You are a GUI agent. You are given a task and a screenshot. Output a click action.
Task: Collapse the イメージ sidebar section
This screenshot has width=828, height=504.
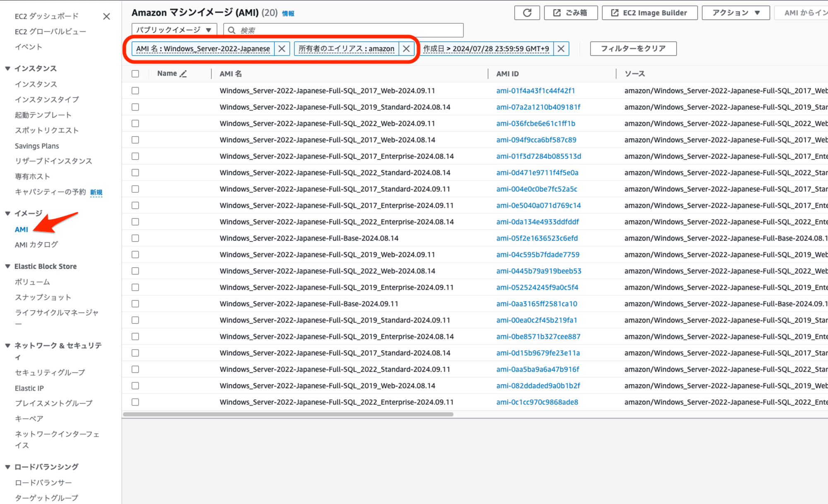pos(7,214)
